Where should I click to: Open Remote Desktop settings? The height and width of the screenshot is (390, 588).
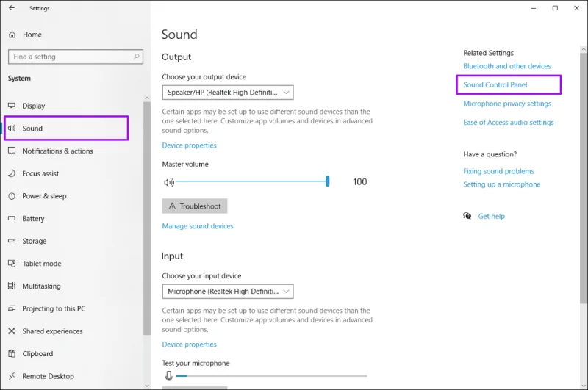[48, 376]
